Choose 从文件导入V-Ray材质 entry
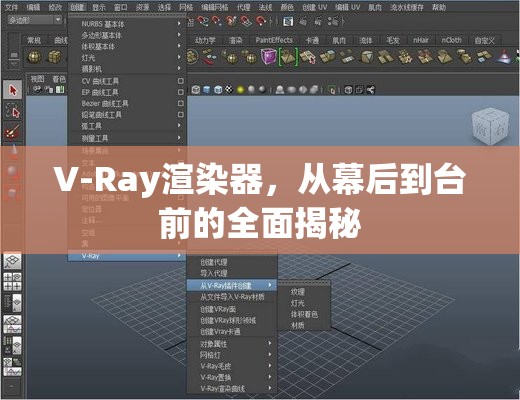520x400 pixels. pyautogui.click(x=232, y=296)
